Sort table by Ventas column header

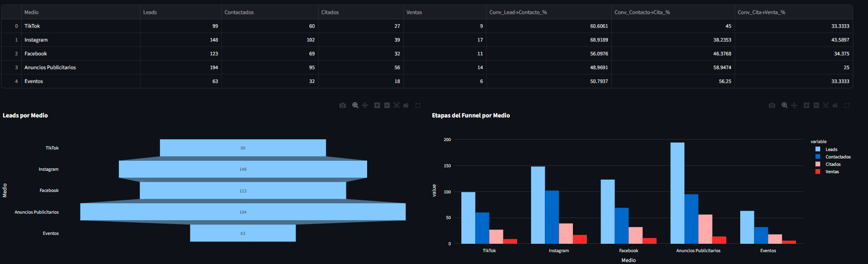pos(414,12)
